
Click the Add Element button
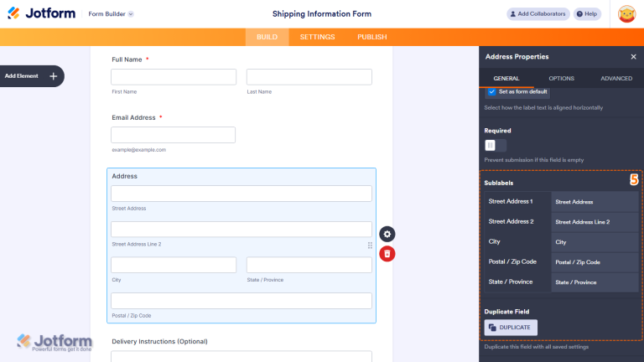(32, 76)
